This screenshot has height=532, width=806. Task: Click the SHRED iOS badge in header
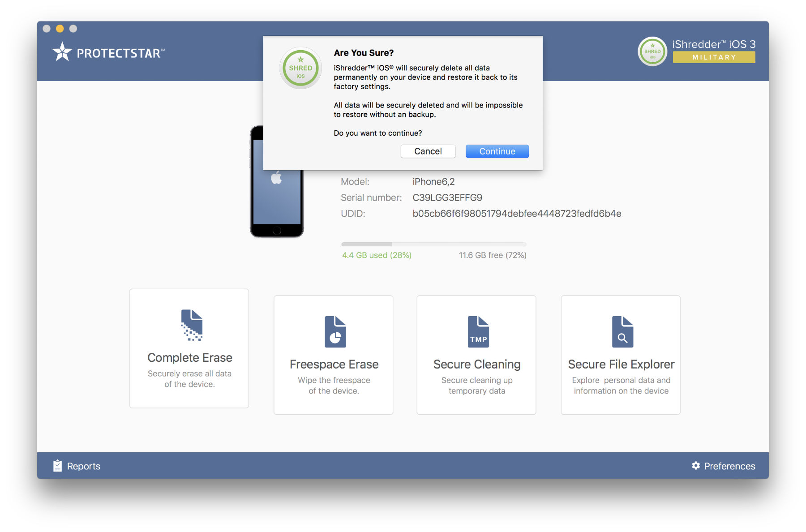point(652,51)
